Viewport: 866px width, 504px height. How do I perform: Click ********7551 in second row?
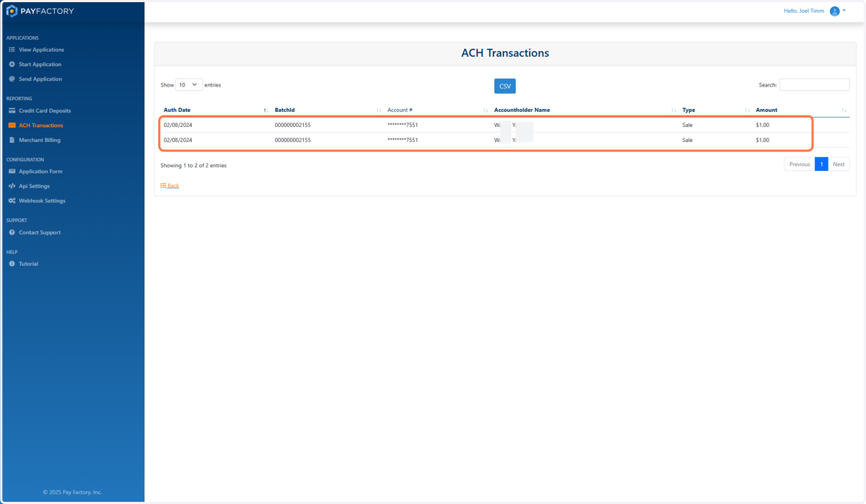pos(403,140)
